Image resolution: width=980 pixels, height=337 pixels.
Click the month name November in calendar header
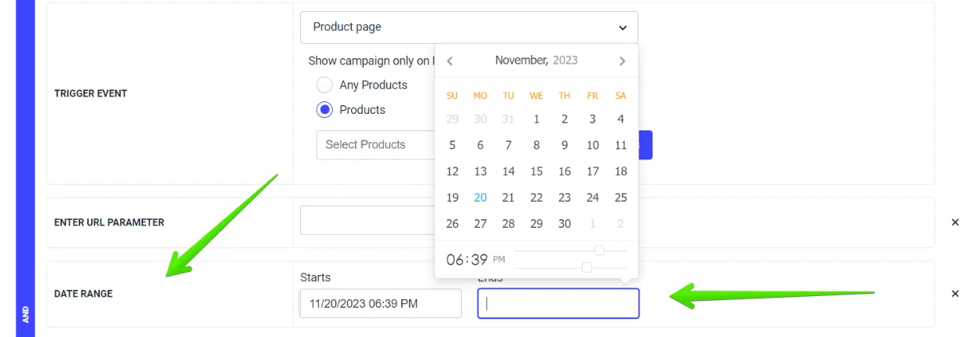[x=521, y=60]
